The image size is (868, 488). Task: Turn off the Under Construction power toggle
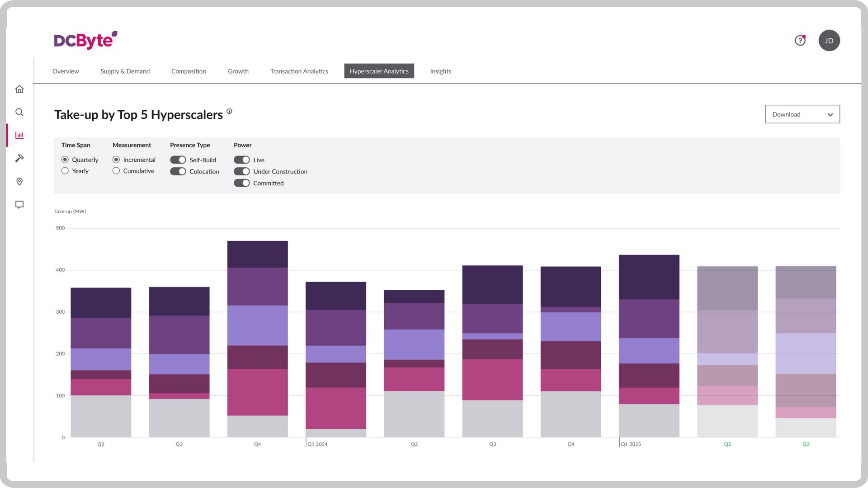pyautogui.click(x=242, y=171)
